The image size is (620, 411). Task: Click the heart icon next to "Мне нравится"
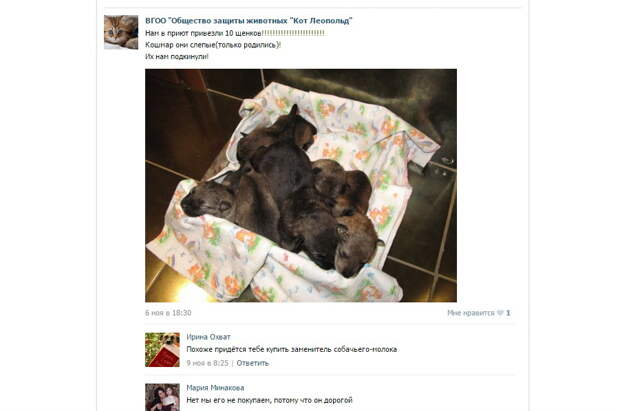(x=500, y=313)
